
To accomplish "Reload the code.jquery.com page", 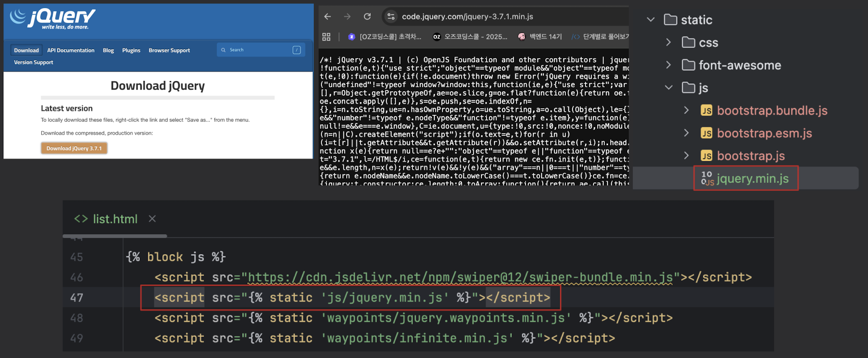I will click(x=367, y=16).
